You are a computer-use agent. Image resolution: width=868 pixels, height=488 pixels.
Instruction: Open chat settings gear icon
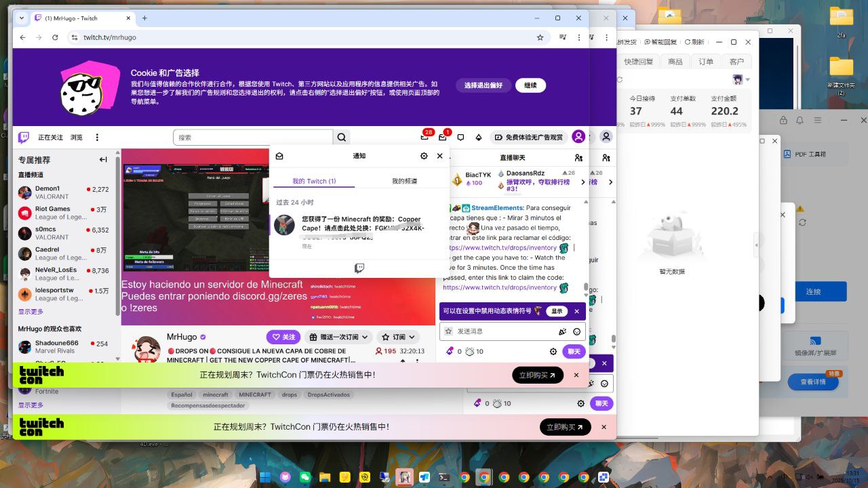(x=553, y=351)
